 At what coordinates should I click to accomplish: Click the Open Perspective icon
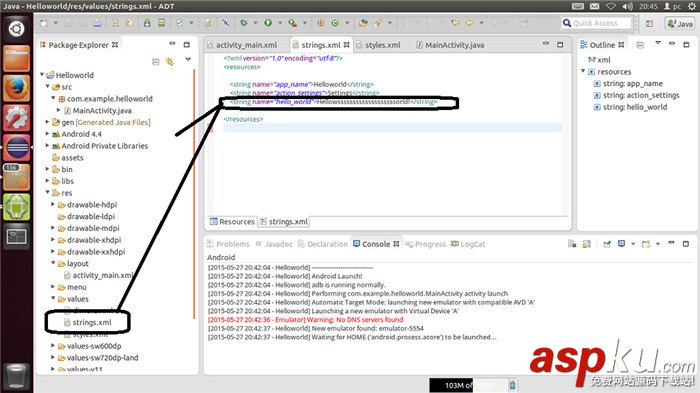click(650, 23)
